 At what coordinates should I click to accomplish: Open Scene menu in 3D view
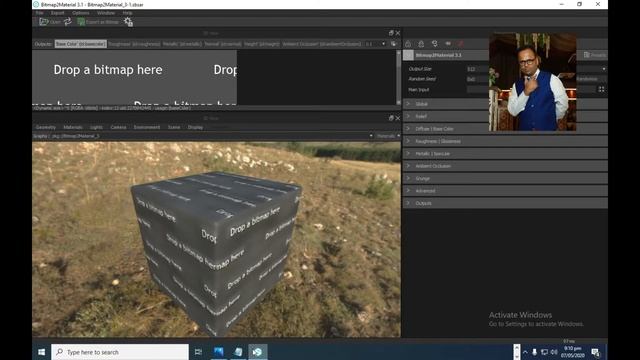(x=174, y=127)
